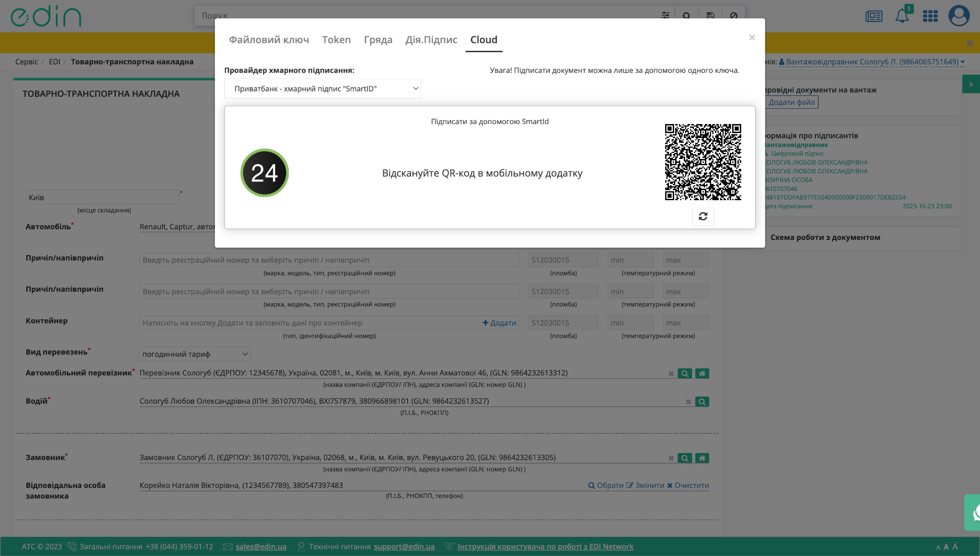Click the 24 countdown timer circle

pos(265,173)
